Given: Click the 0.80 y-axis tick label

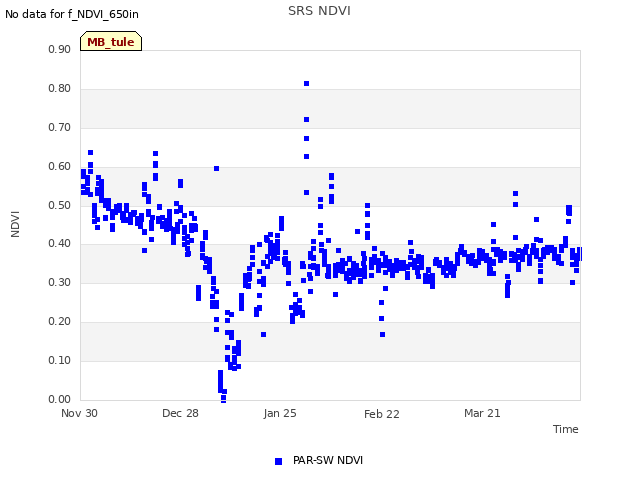Looking at the screenshot, I should coord(60,88).
